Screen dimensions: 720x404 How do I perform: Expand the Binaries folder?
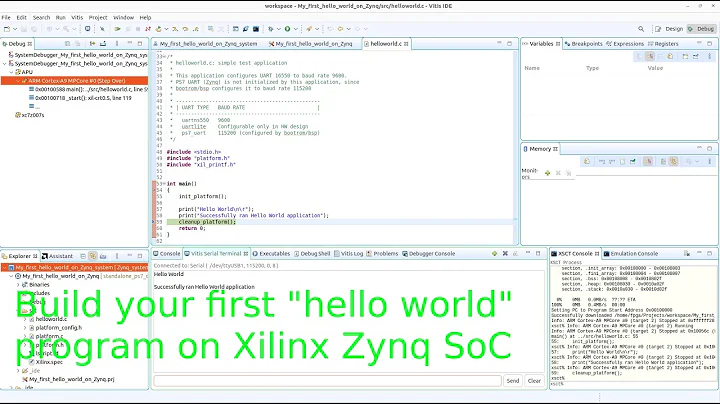[18, 285]
